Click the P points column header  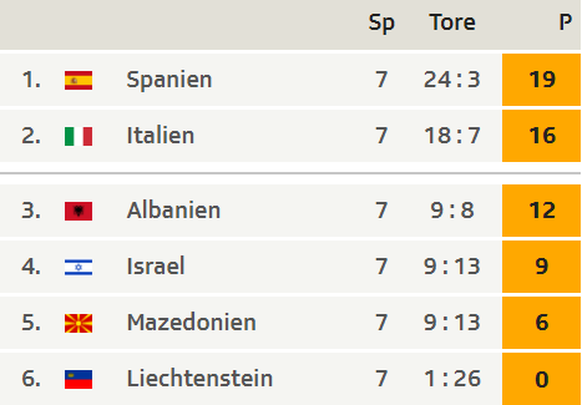(x=565, y=23)
